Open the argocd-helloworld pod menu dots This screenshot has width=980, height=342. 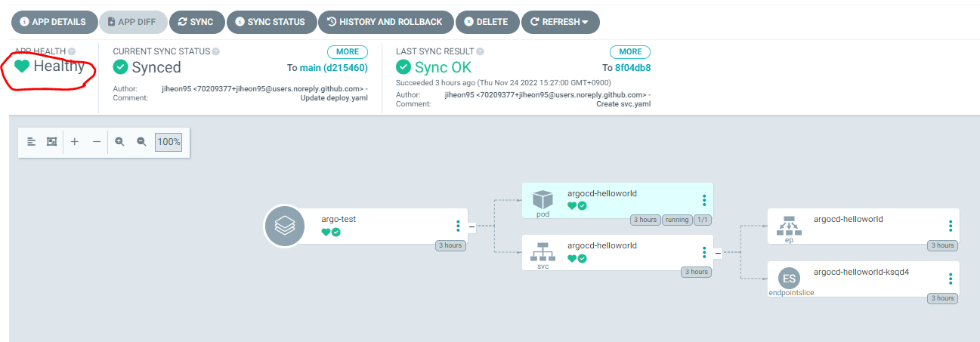[x=704, y=200]
